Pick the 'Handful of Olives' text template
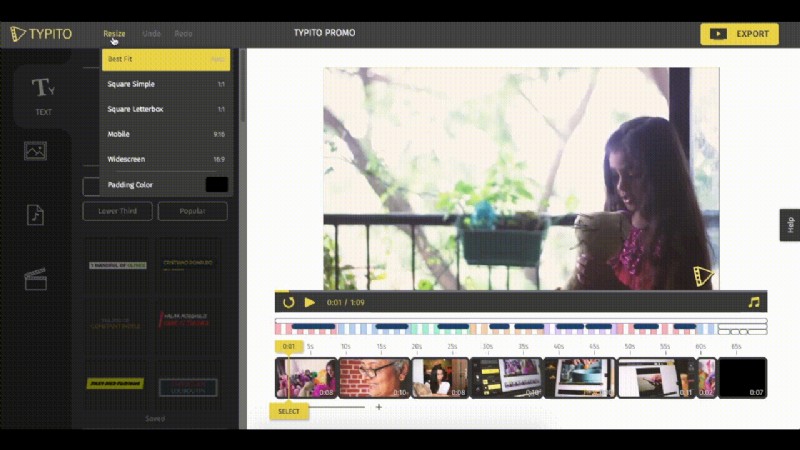This screenshot has width=800, height=450. pyautogui.click(x=118, y=265)
